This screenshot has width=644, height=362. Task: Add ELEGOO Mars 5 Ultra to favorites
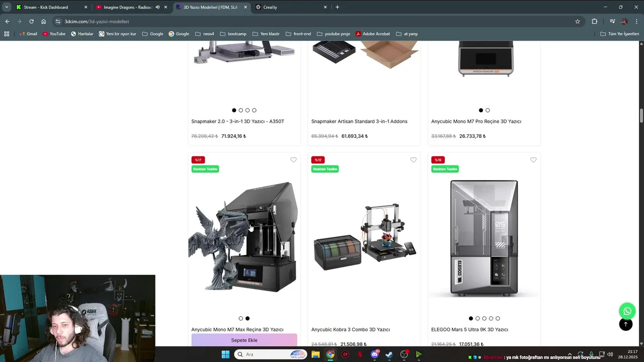pos(533,160)
